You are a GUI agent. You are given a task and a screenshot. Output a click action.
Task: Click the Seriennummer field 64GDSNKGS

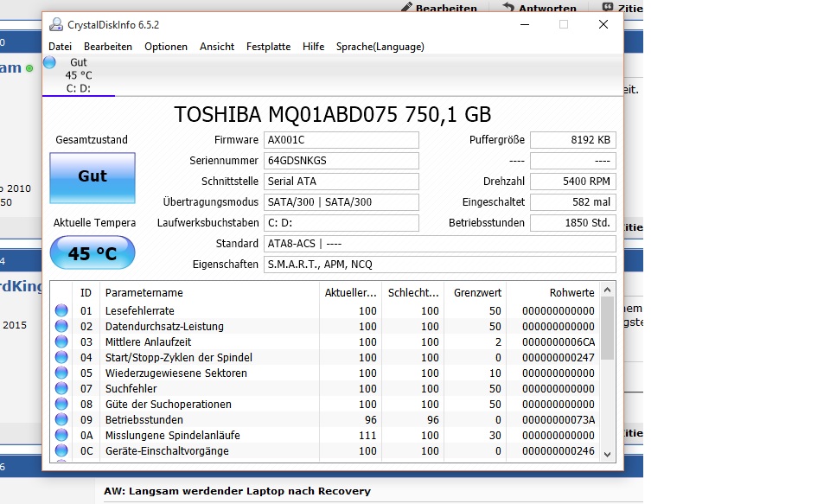(x=342, y=161)
